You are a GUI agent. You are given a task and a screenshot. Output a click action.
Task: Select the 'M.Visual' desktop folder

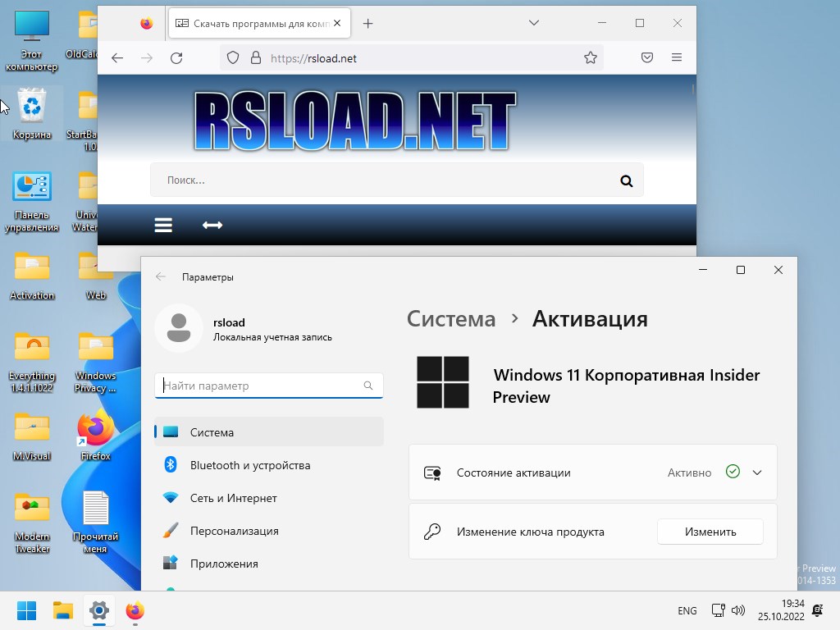click(32, 436)
